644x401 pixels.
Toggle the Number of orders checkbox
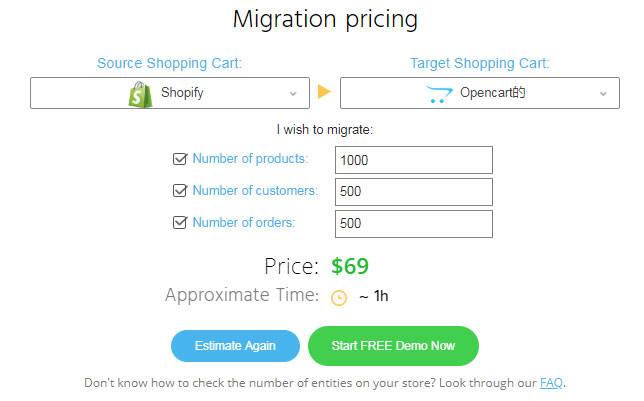click(x=180, y=223)
